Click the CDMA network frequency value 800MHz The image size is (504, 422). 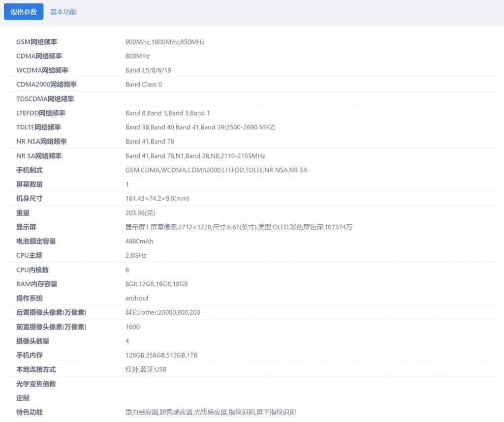coord(136,56)
